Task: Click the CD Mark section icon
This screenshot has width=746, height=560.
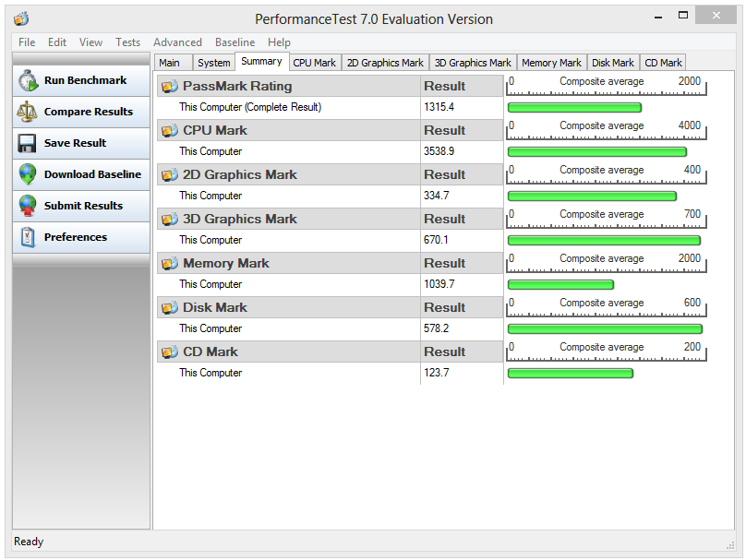Action: point(169,351)
